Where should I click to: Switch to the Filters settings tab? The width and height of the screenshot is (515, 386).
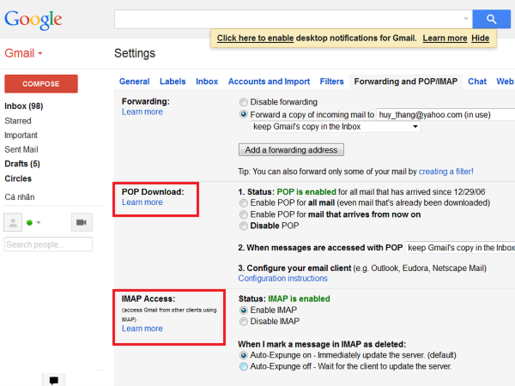[332, 81]
